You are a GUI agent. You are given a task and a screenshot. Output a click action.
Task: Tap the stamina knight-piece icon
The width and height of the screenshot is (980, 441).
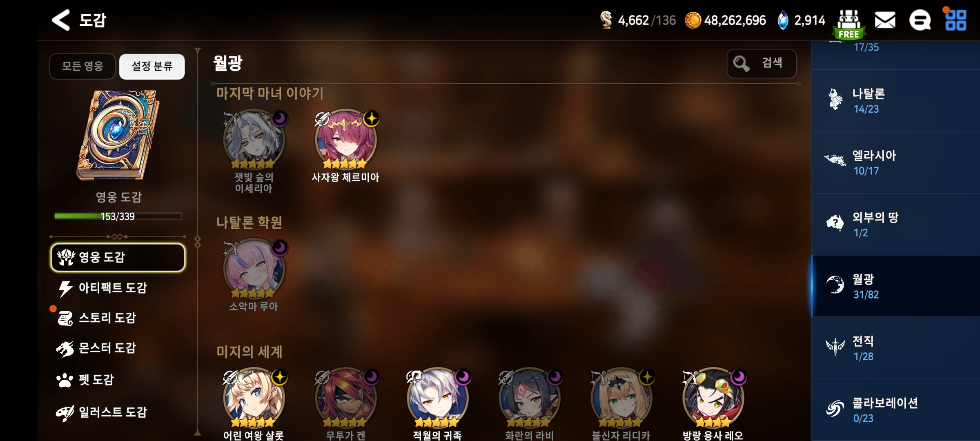pyautogui.click(x=606, y=20)
